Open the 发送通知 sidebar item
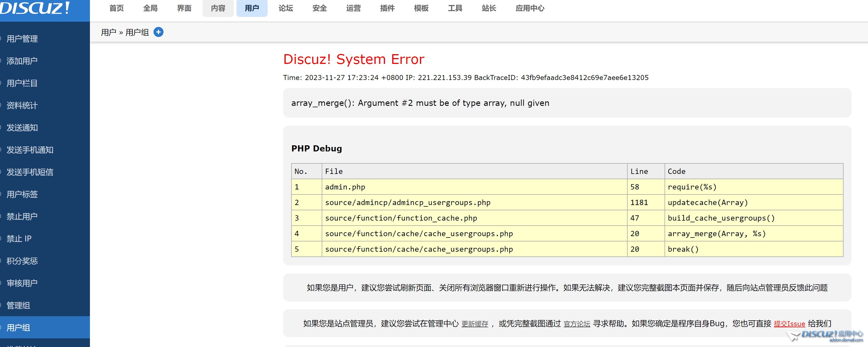The image size is (868, 347). 22,128
